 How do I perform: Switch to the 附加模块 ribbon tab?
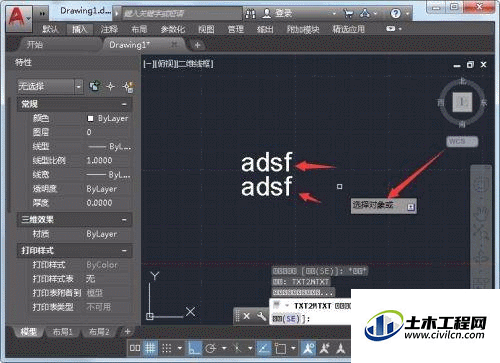[x=303, y=29]
